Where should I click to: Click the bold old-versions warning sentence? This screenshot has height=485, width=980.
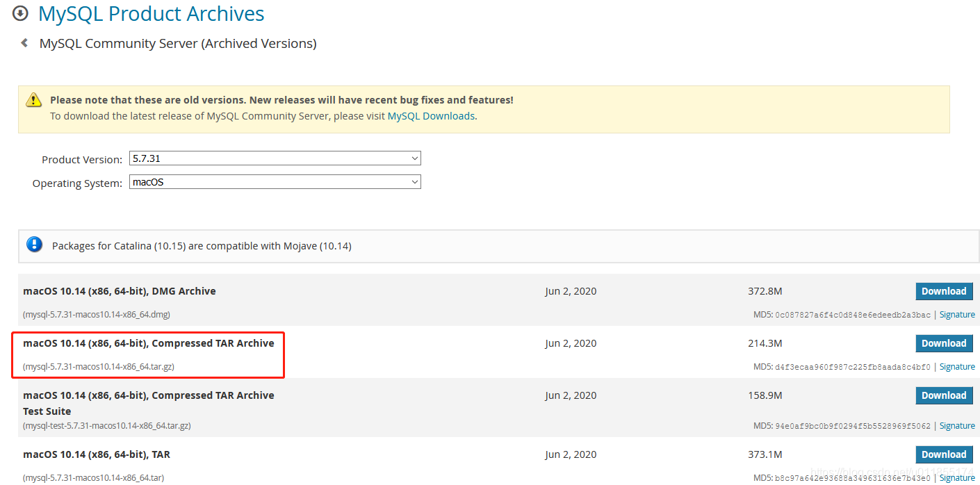click(x=281, y=100)
